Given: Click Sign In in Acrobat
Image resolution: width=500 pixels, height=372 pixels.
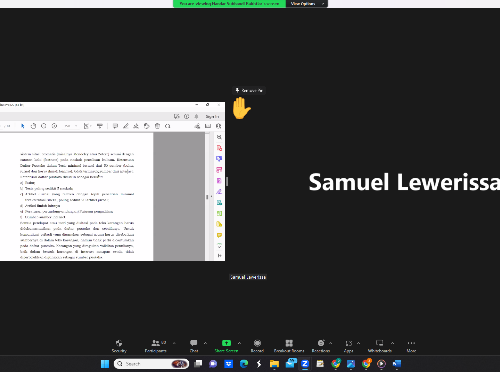Looking at the screenshot, I should click(x=212, y=116).
